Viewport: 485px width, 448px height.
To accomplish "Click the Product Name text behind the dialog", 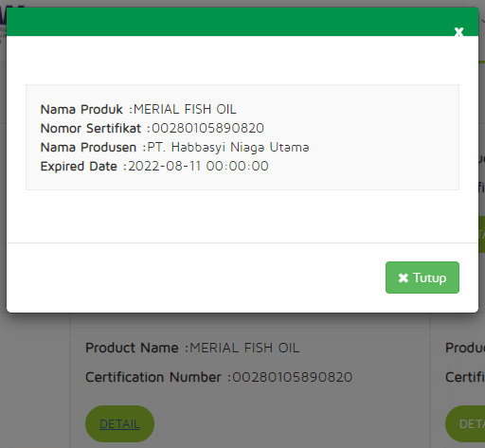I will (132, 348).
